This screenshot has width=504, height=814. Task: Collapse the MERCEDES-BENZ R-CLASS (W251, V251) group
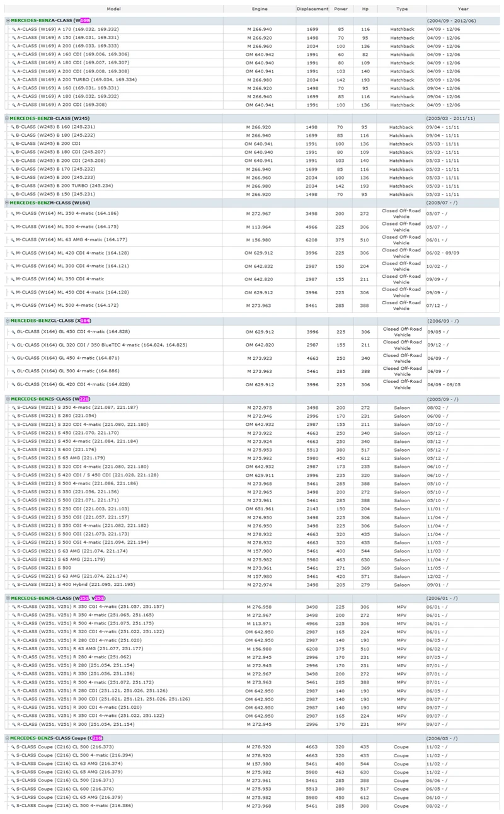click(x=8, y=598)
